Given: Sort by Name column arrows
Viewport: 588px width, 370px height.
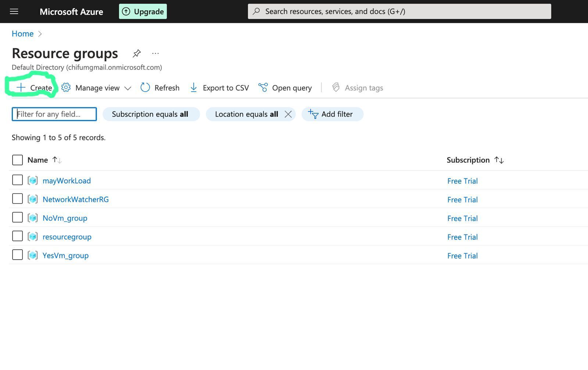Looking at the screenshot, I should (57, 160).
